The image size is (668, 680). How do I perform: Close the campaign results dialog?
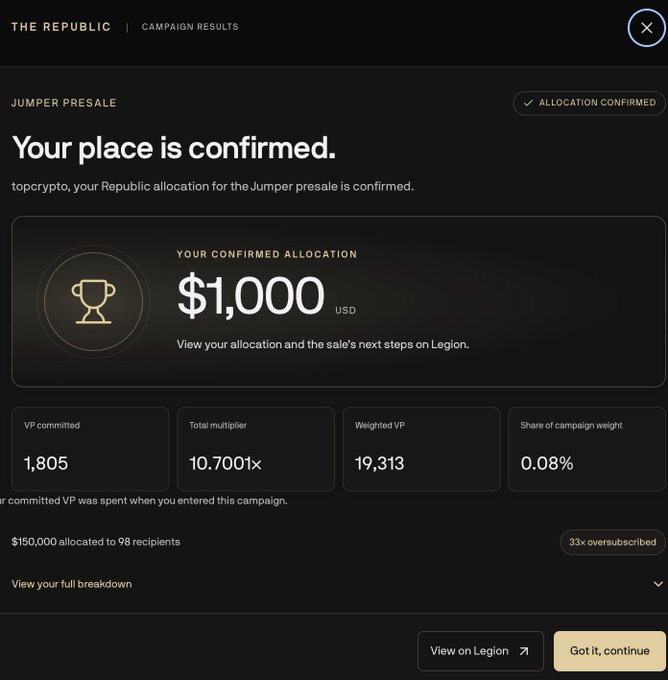coord(646,28)
